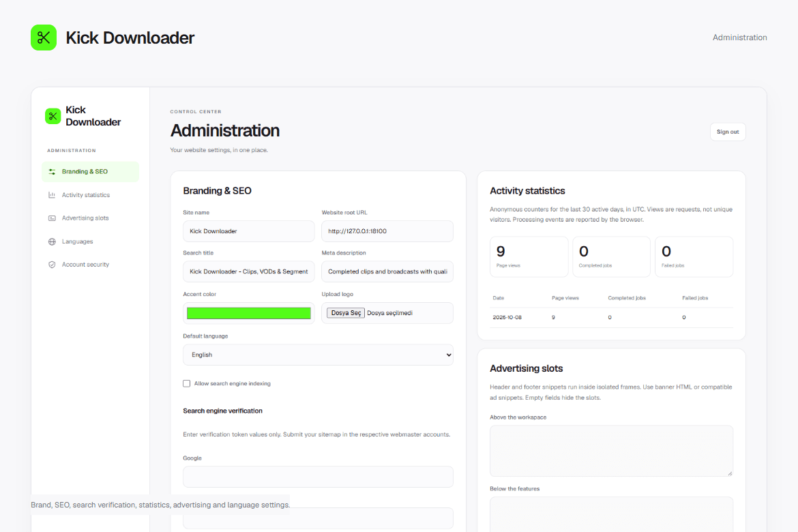Click the Website root URL field
Image resolution: width=798 pixels, height=532 pixels.
[387, 231]
